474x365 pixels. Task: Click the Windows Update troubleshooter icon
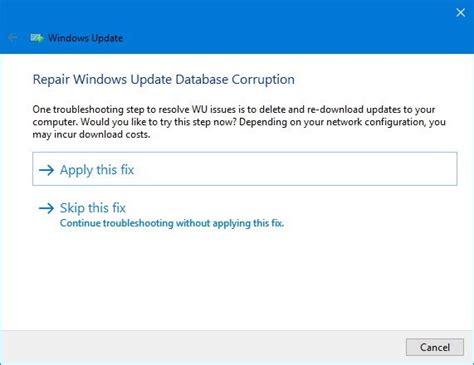click(37, 38)
